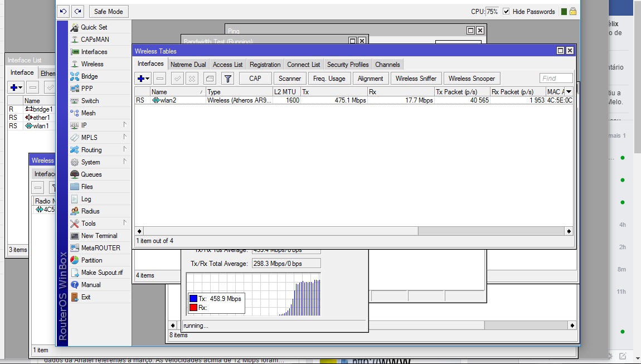Toggle the Hide Passwords checkbox

[506, 11]
